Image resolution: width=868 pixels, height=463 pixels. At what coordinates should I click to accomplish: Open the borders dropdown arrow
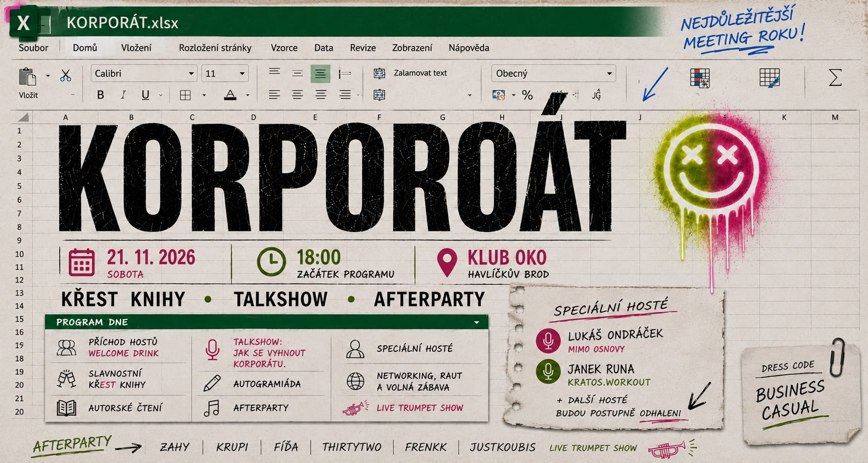(x=204, y=95)
